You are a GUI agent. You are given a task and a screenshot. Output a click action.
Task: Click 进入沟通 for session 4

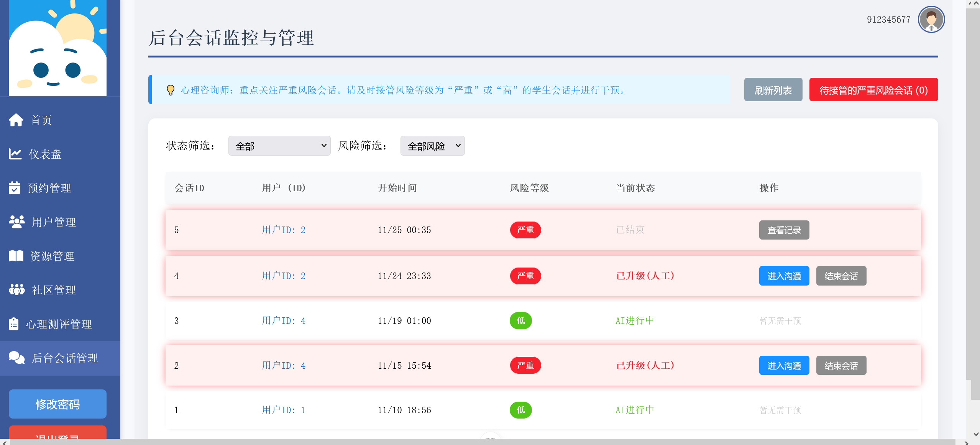click(x=784, y=276)
